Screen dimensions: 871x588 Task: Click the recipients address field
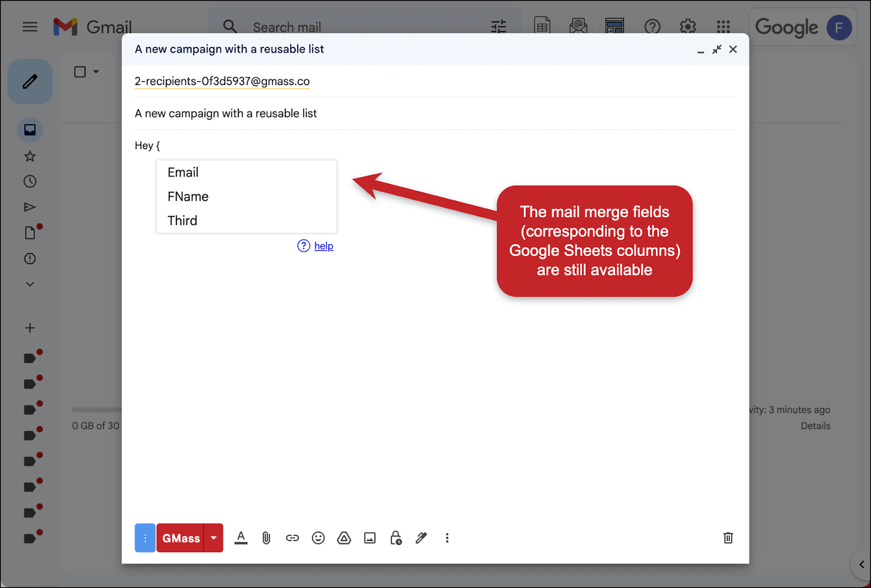[x=435, y=81]
